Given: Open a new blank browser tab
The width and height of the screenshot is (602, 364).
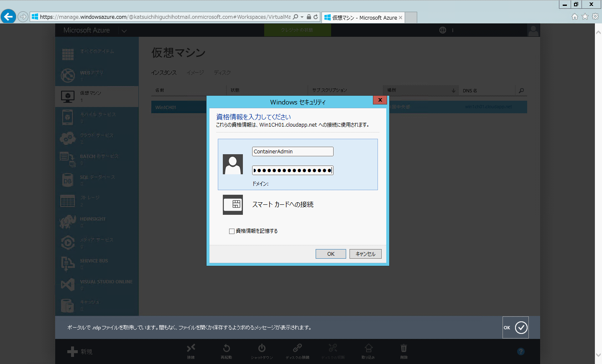Looking at the screenshot, I should click(x=411, y=18).
